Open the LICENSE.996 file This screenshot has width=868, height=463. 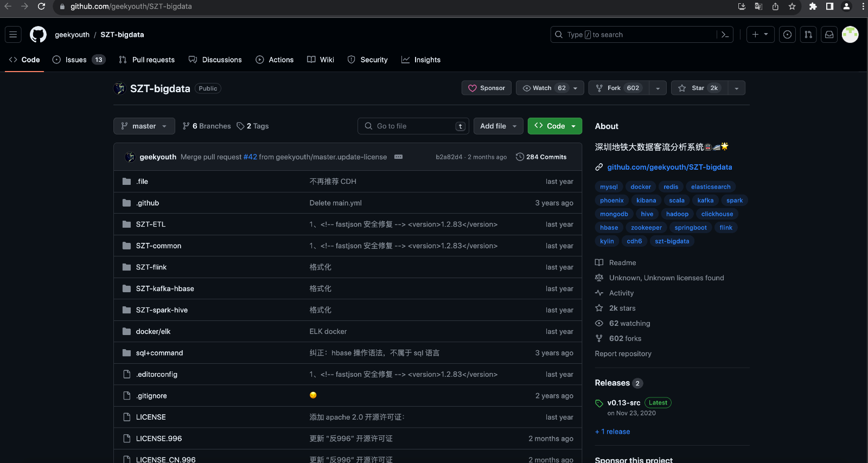158,439
